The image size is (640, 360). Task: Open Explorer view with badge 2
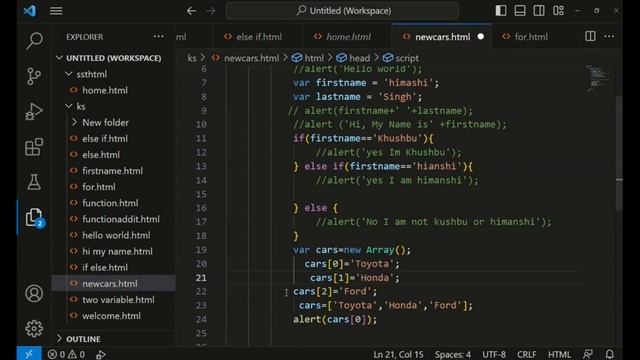pos(34,217)
